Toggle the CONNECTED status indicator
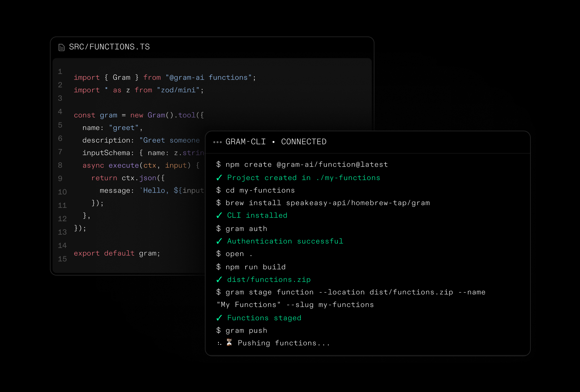 click(x=304, y=142)
